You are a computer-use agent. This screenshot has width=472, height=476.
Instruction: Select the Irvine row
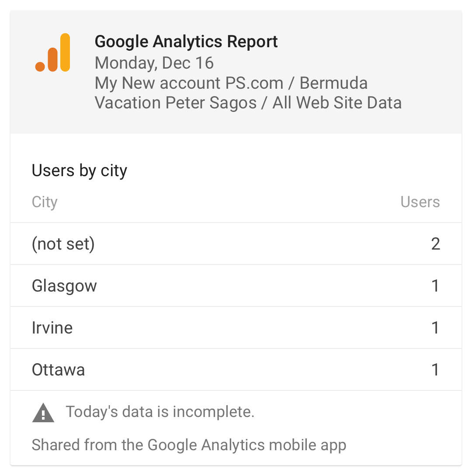click(236, 327)
